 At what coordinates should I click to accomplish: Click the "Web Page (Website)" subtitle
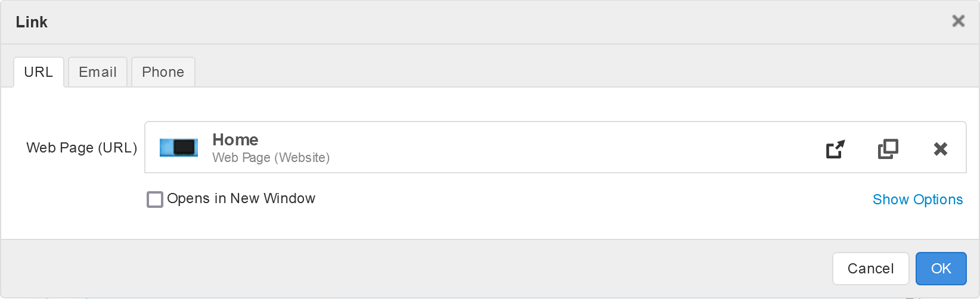tap(271, 158)
